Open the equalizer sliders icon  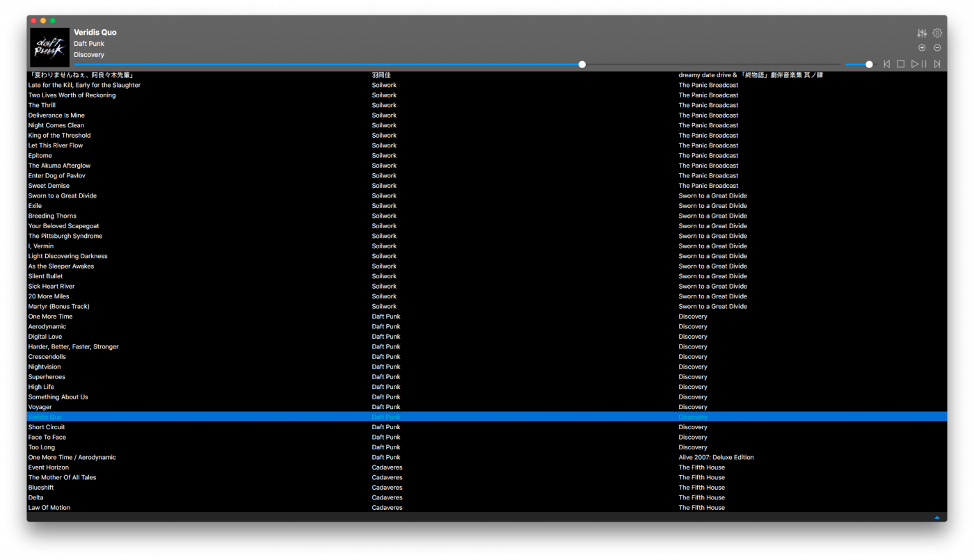(922, 33)
